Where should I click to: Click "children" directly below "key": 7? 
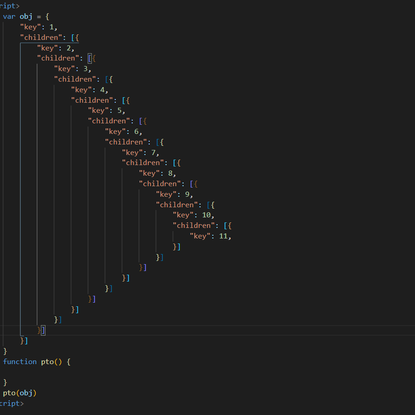point(143,163)
